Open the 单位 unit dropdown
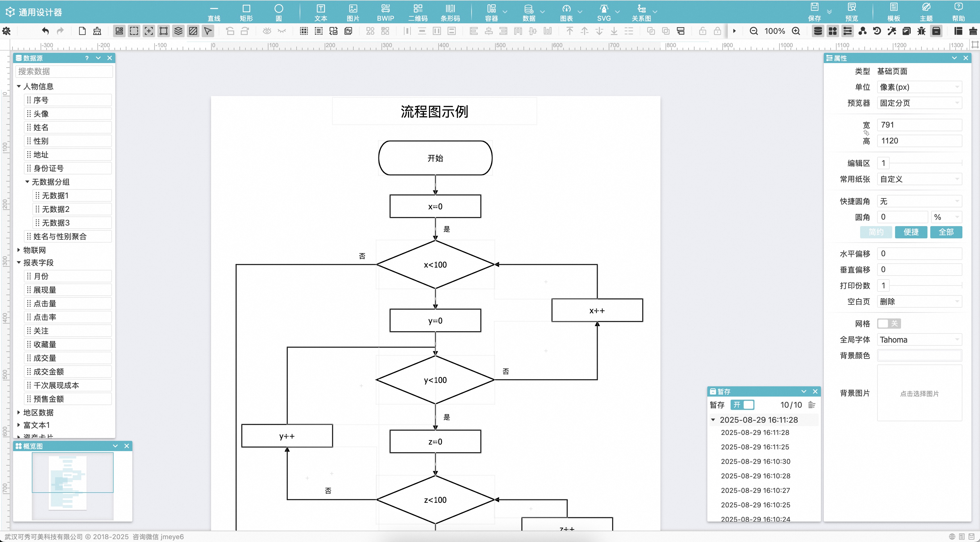 [919, 87]
